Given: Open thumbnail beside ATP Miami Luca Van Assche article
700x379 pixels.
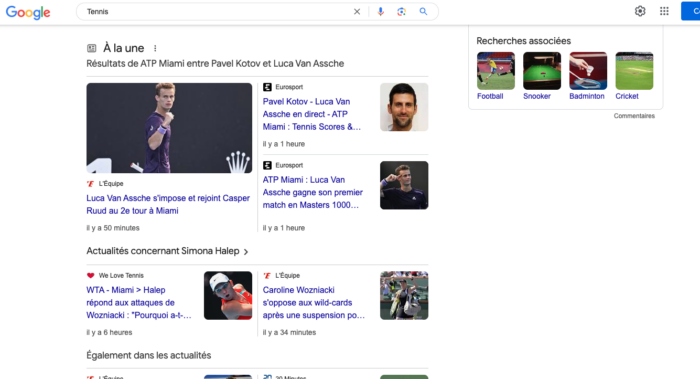Looking at the screenshot, I should pyautogui.click(x=404, y=185).
